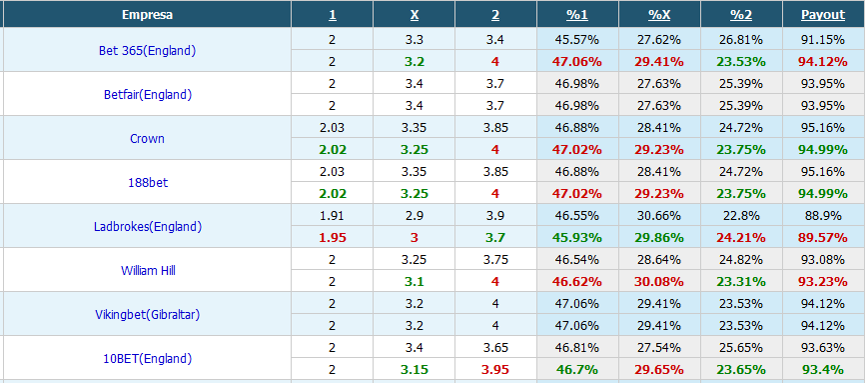
Task: Select Bet 365's 94.12% payout cell
Action: (x=823, y=62)
